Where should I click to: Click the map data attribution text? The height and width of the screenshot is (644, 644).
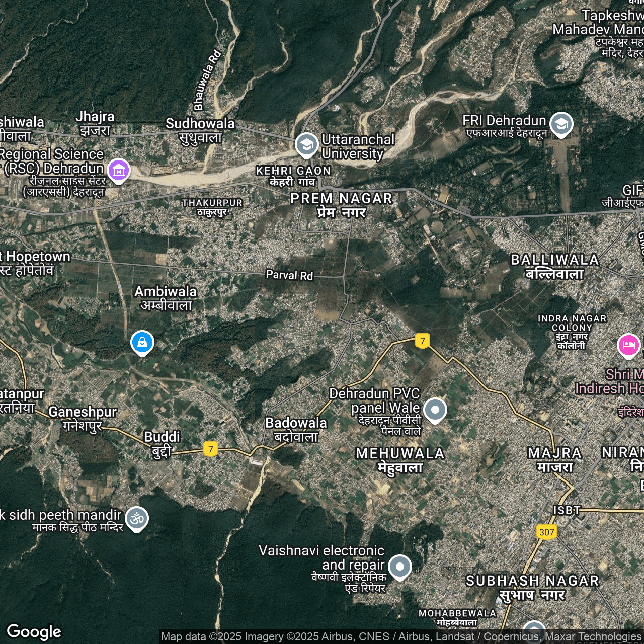pyautogui.click(x=400, y=637)
